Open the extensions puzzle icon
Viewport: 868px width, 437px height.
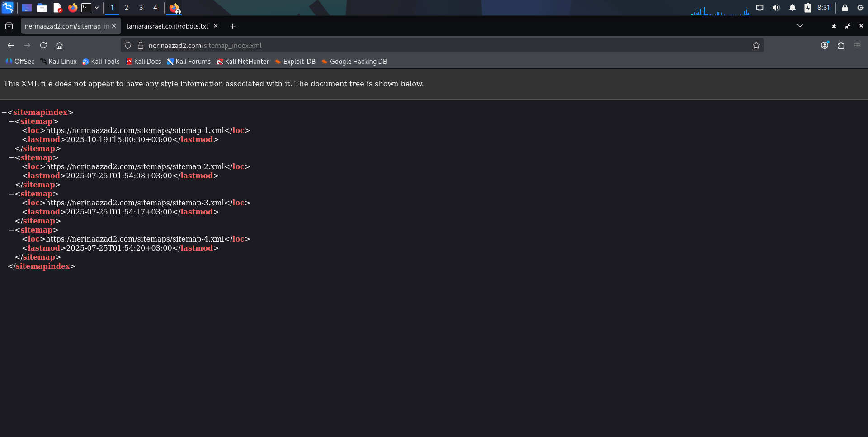[x=841, y=45]
